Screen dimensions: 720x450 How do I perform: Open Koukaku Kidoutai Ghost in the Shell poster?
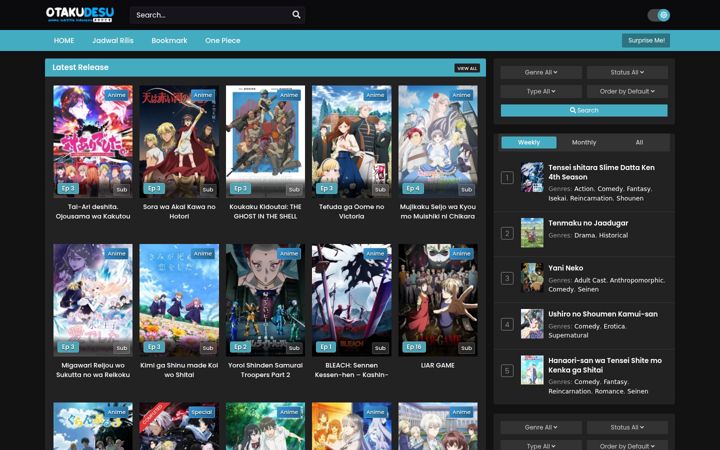coord(265,141)
